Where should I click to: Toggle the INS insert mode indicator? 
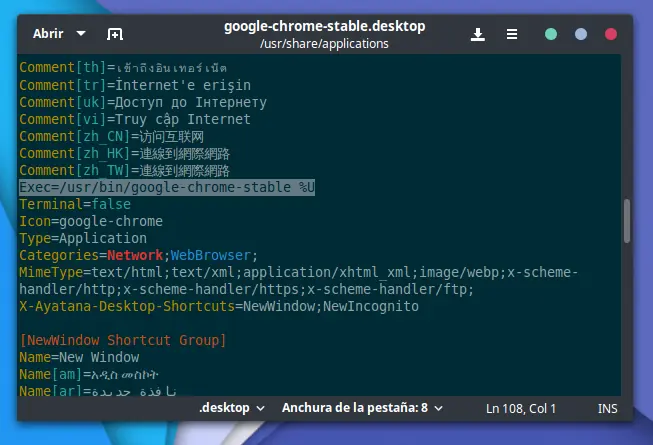607,409
